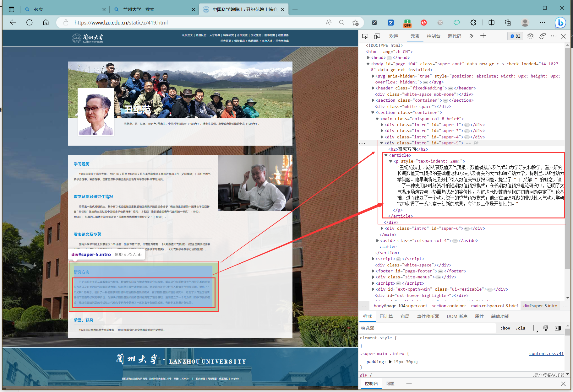The height and width of the screenshot is (392, 573).
Task: Click 认识兰大 navigation link
Action: click(x=187, y=35)
